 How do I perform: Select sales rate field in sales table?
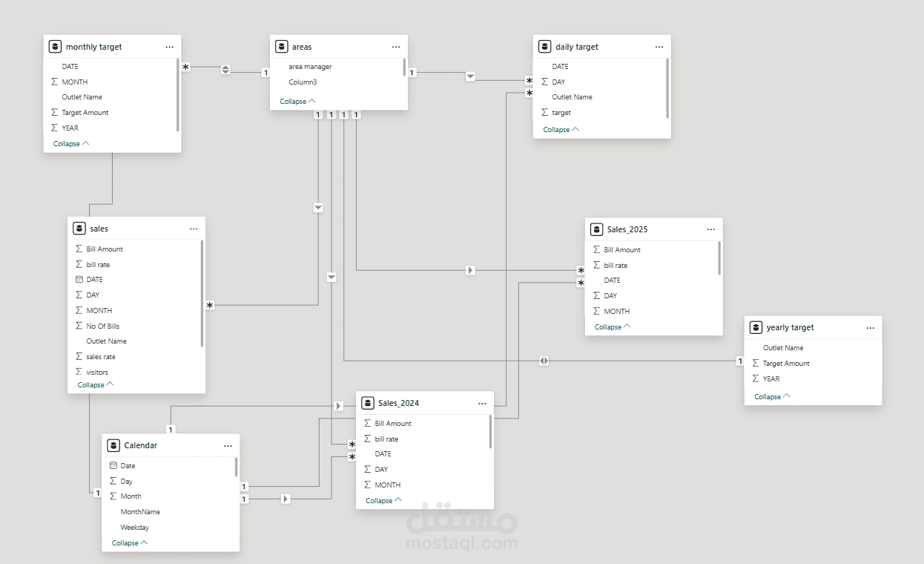pyautogui.click(x=101, y=357)
